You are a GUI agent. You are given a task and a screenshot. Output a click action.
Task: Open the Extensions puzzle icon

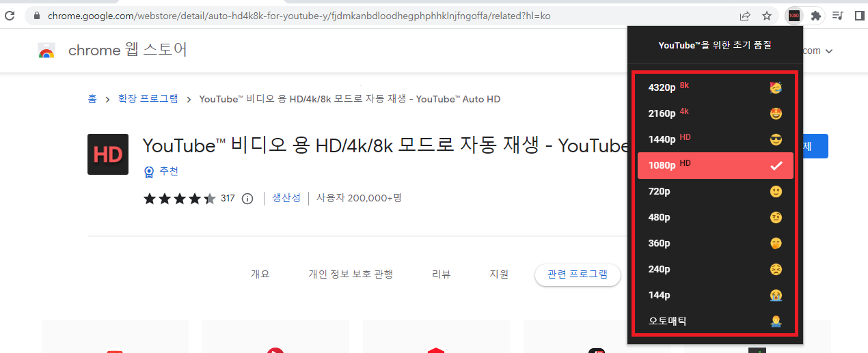click(x=815, y=16)
